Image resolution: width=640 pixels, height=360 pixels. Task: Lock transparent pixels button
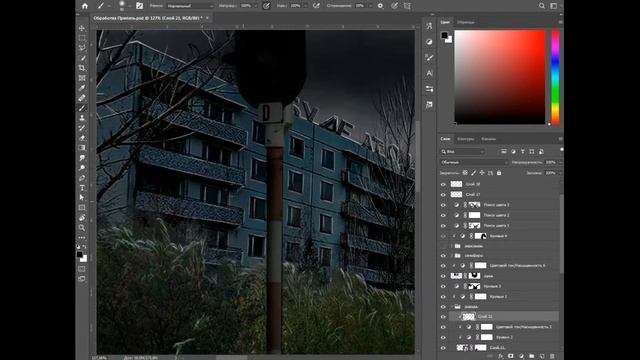465,173
